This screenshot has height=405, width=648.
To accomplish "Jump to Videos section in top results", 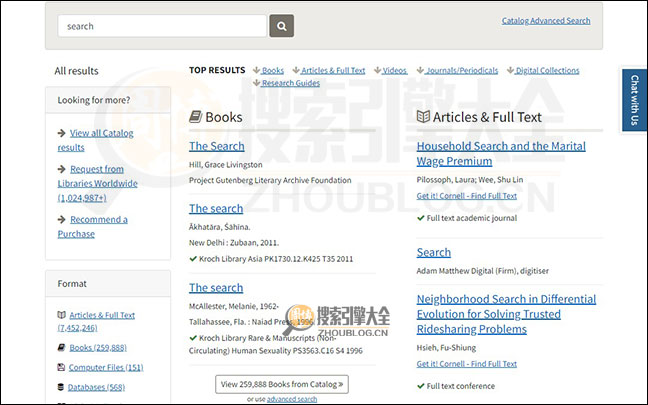I will 394,71.
